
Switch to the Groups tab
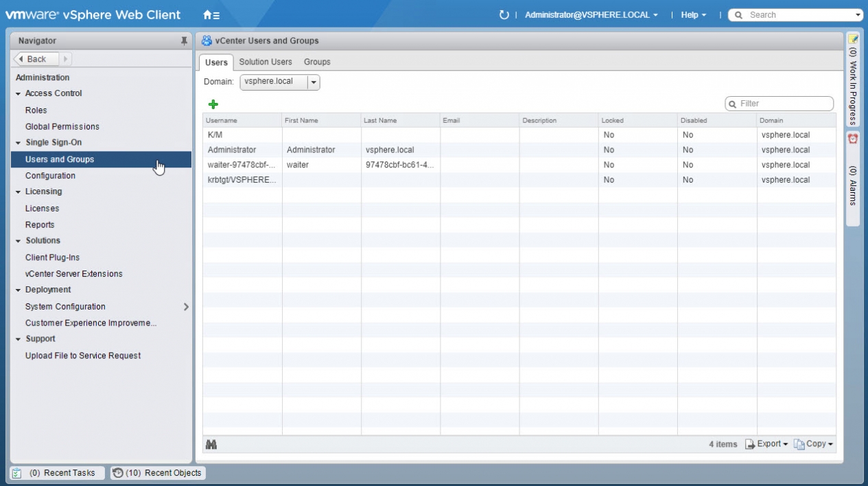(x=317, y=62)
